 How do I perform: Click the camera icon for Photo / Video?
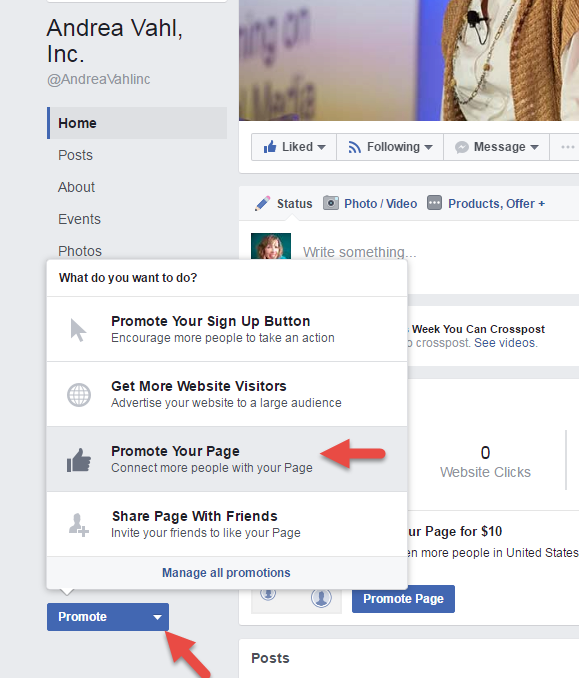(331, 203)
